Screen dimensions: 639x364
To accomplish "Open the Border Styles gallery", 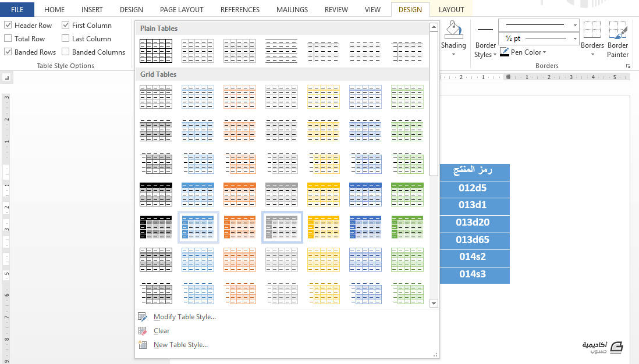I will (x=485, y=43).
